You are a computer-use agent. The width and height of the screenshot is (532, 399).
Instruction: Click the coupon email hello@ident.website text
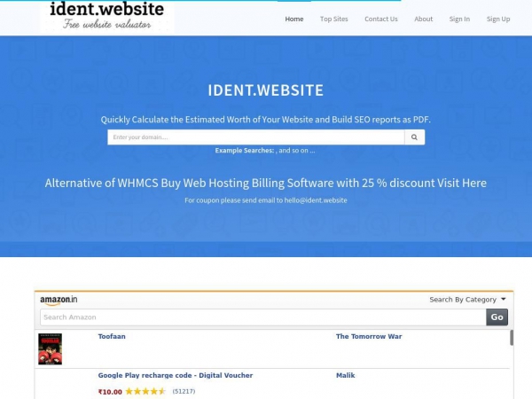316,200
